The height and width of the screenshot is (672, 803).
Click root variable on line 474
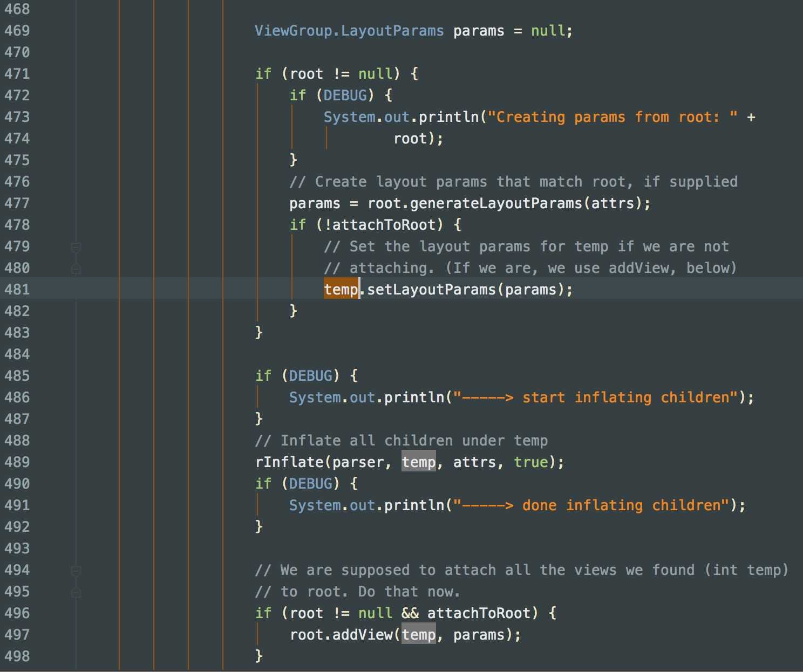410,139
